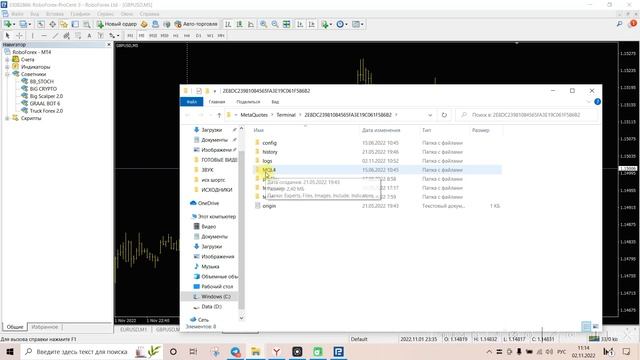Toggle the Auto-trading button
This screenshot has height=360, width=640.
[x=196, y=24]
